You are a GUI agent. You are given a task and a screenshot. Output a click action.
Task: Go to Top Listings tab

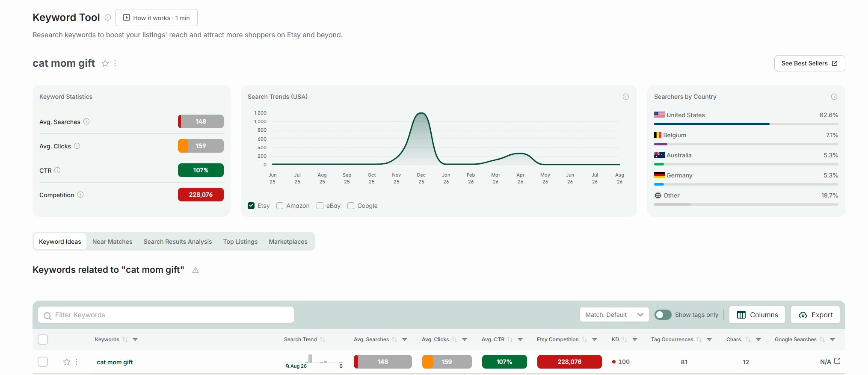[240, 242]
